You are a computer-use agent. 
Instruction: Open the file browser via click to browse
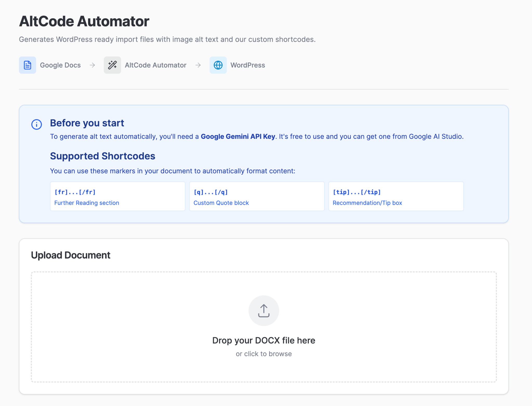click(263, 353)
